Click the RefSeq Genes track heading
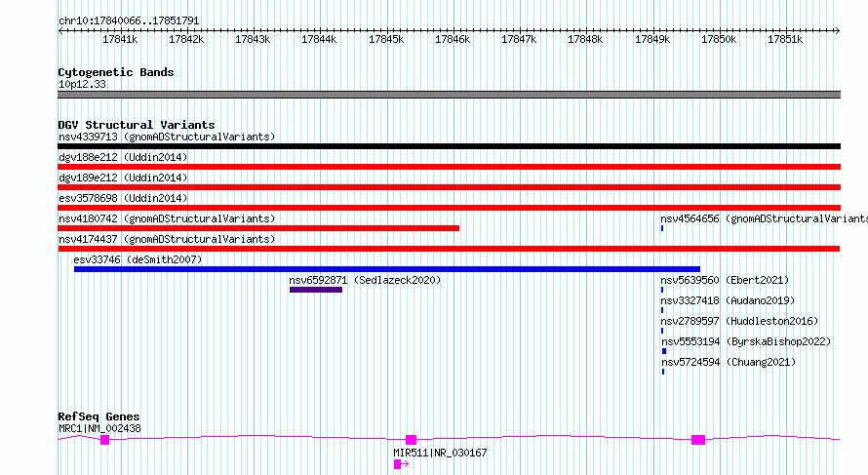868x475 pixels. tap(99, 416)
